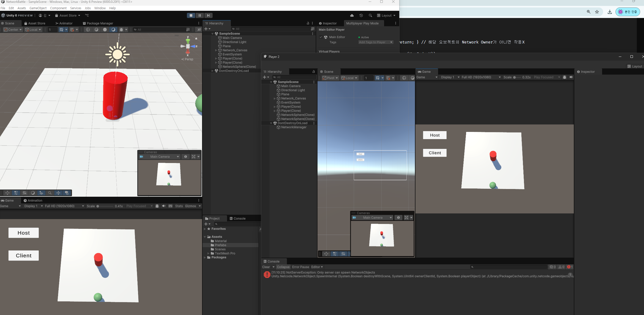This screenshot has height=315, width=644.
Task: Mute audio in the Game view toolbar
Action: point(164,206)
